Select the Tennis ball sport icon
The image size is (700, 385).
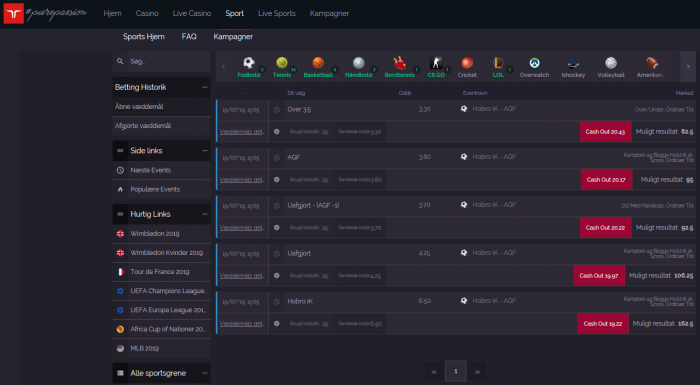[282, 63]
